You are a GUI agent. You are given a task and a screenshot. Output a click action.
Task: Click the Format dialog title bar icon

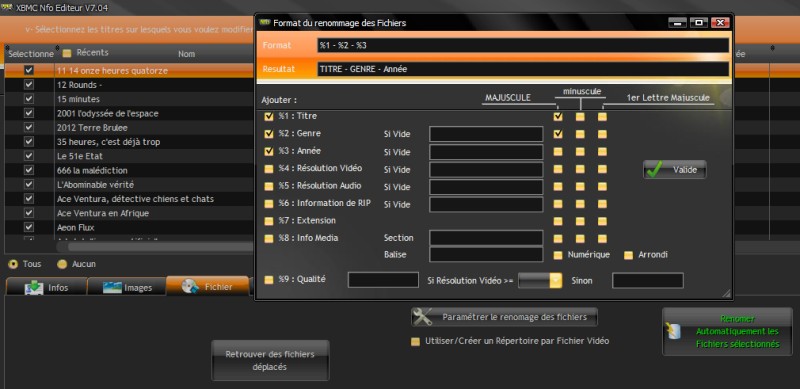click(264, 22)
